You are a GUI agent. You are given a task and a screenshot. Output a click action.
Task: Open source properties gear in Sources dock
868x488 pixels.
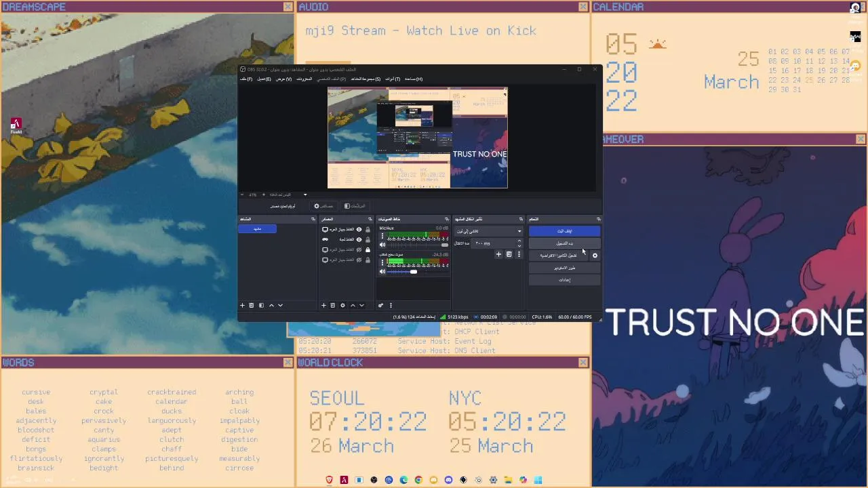click(x=343, y=305)
